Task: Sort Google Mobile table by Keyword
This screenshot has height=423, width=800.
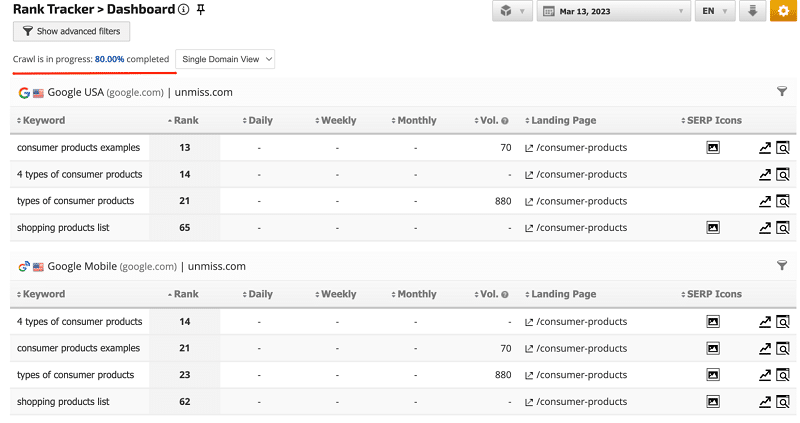Action: (x=41, y=294)
